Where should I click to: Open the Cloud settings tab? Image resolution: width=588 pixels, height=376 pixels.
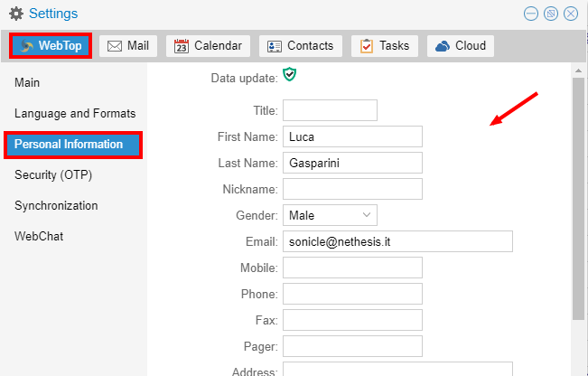pyautogui.click(x=461, y=46)
